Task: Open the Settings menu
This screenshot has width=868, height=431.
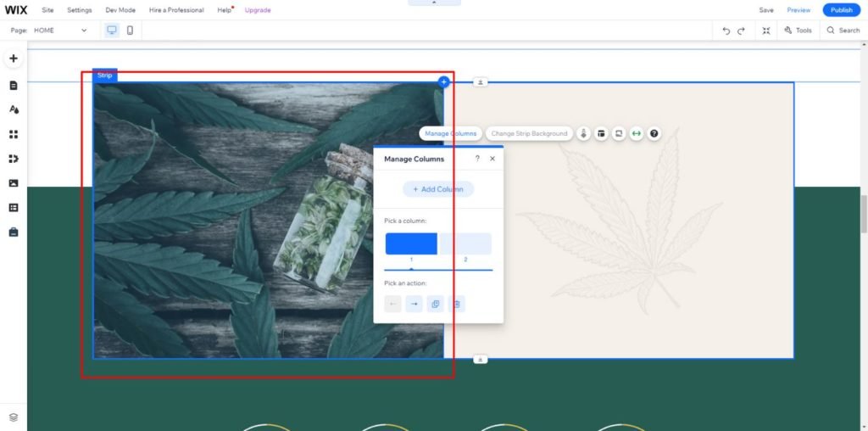Action: pyautogui.click(x=80, y=10)
